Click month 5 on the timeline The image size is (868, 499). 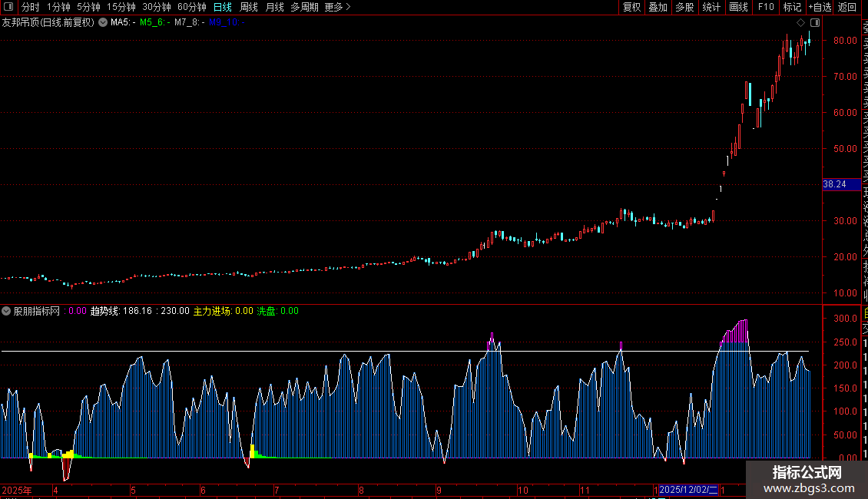134,490
